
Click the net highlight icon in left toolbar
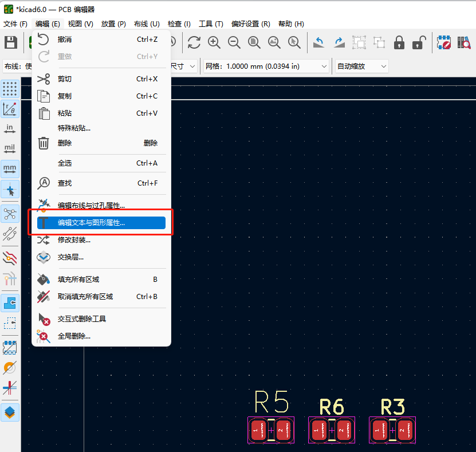pos(10,278)
